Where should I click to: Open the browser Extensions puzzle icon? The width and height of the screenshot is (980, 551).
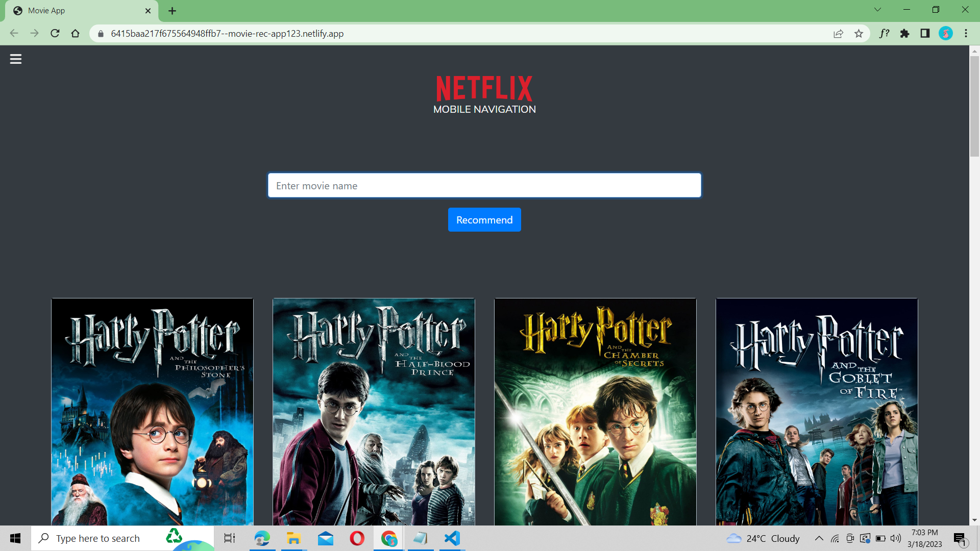click(905, 33)
